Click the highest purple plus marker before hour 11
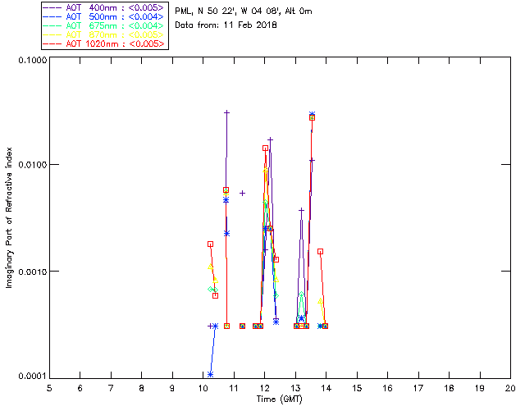The height and width of the screenshot is (420, 525). pyautogui.click(x=226, y=112)
